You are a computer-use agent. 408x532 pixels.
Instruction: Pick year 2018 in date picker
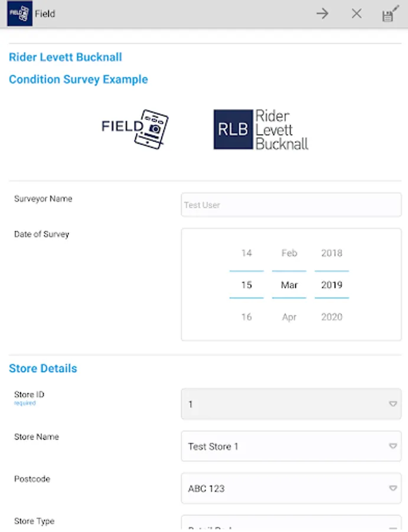[331, 253]
